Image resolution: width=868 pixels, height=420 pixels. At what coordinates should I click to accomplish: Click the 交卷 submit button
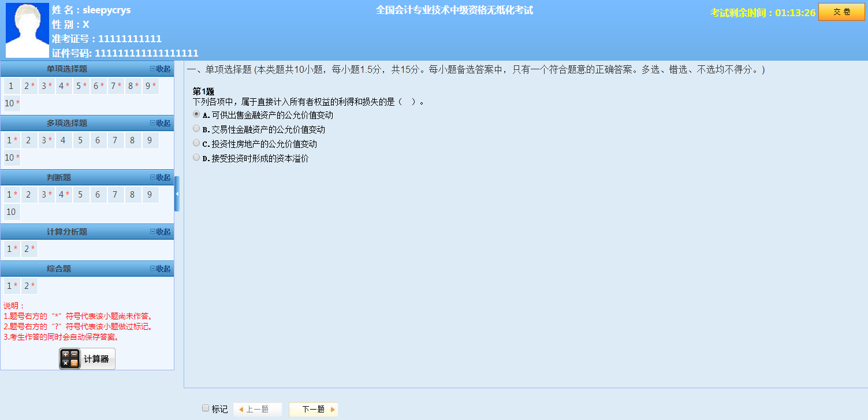841,12
